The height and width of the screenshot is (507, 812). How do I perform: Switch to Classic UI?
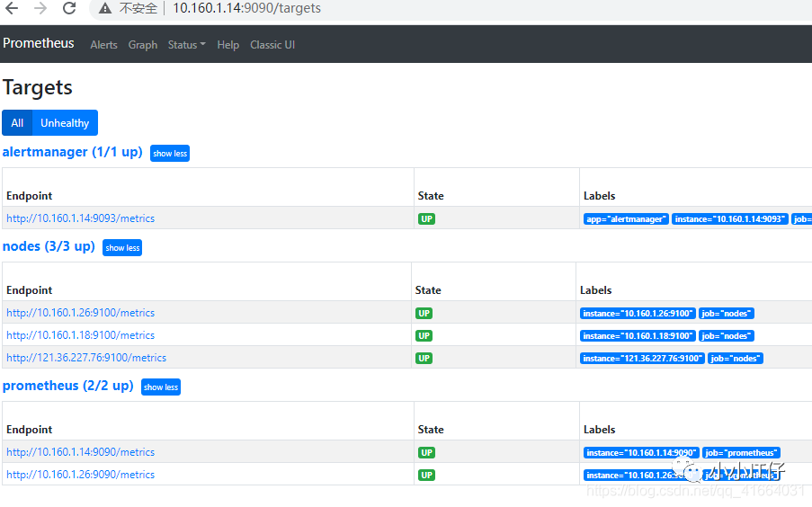272,45
